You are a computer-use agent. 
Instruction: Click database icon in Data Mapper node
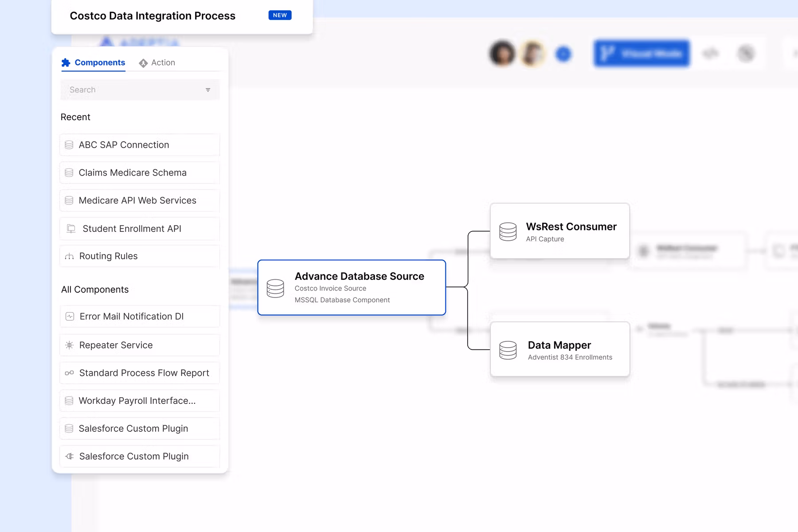coord(508,350)
